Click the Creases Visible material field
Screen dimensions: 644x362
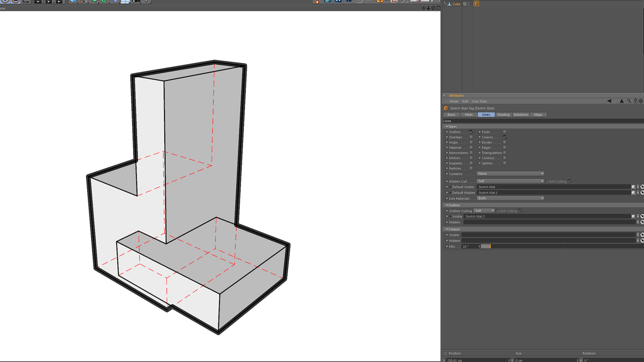[x=549, y=235]
